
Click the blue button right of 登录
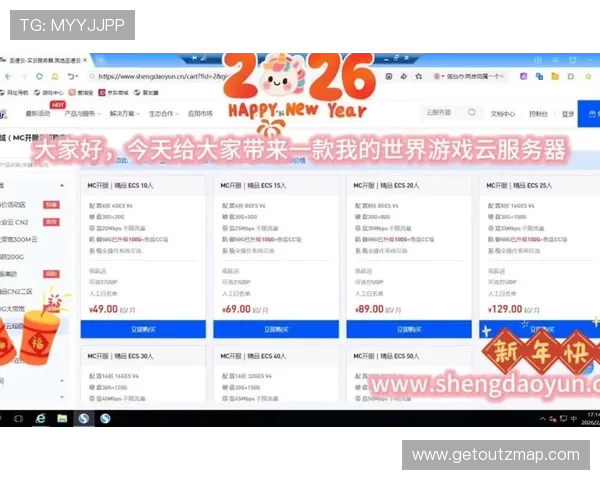(589, 114)
